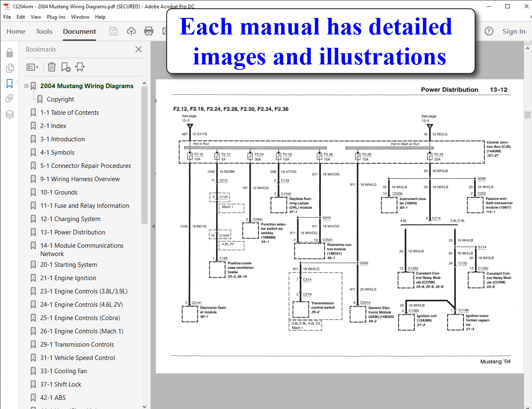Click the Mustang '04 page footer text
The width and height of the screenshot is (532, 409).
pyautogui.click(x=495, y=362)
